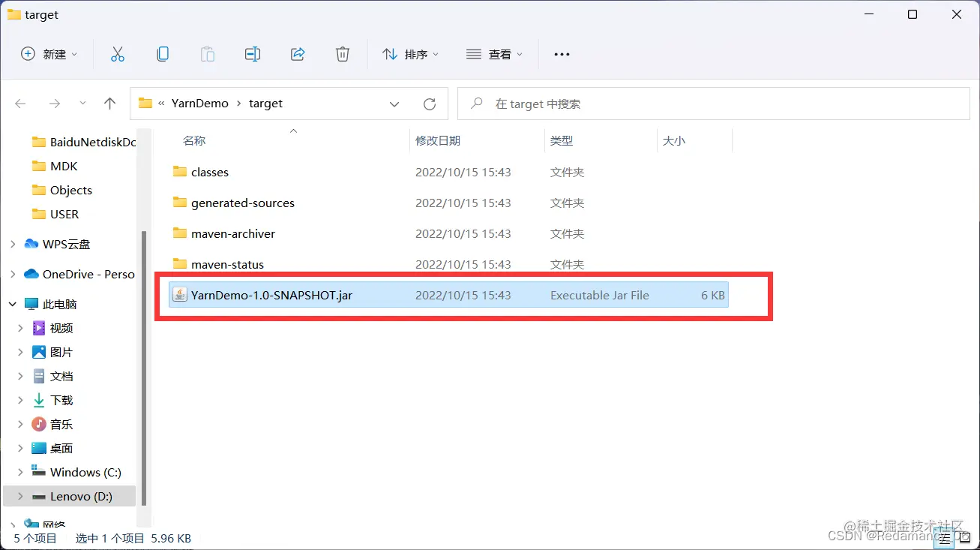Delete the selected jar file
This screenshot has height=550, width=980.
pos(343,53)
